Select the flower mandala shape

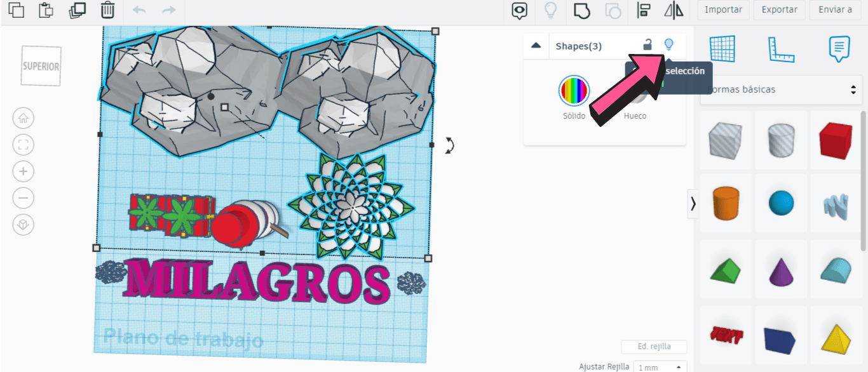[351, 206]
